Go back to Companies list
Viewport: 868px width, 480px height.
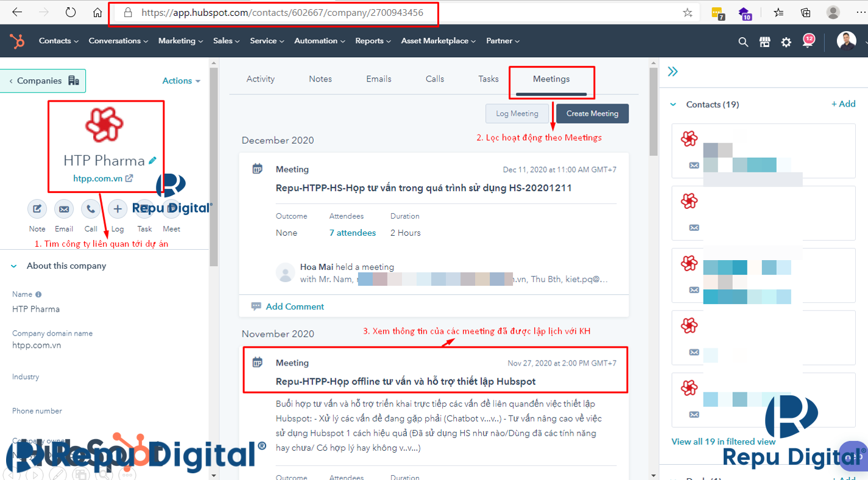[43, 80]
